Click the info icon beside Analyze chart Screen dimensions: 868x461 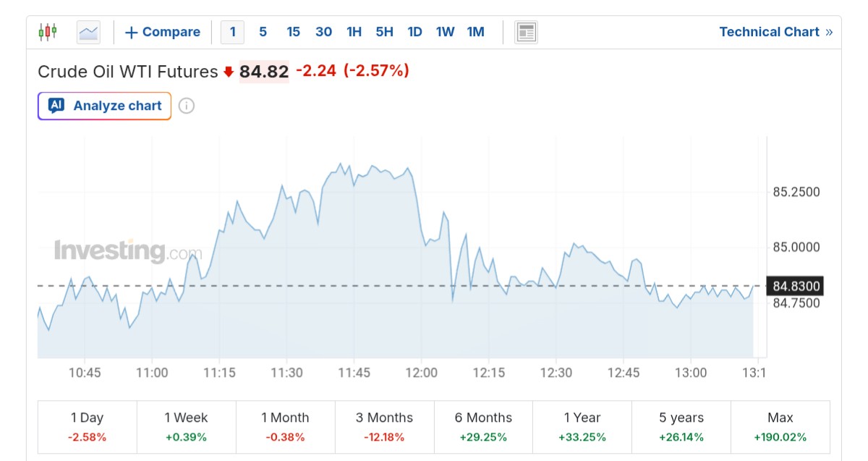click(186, 106)
